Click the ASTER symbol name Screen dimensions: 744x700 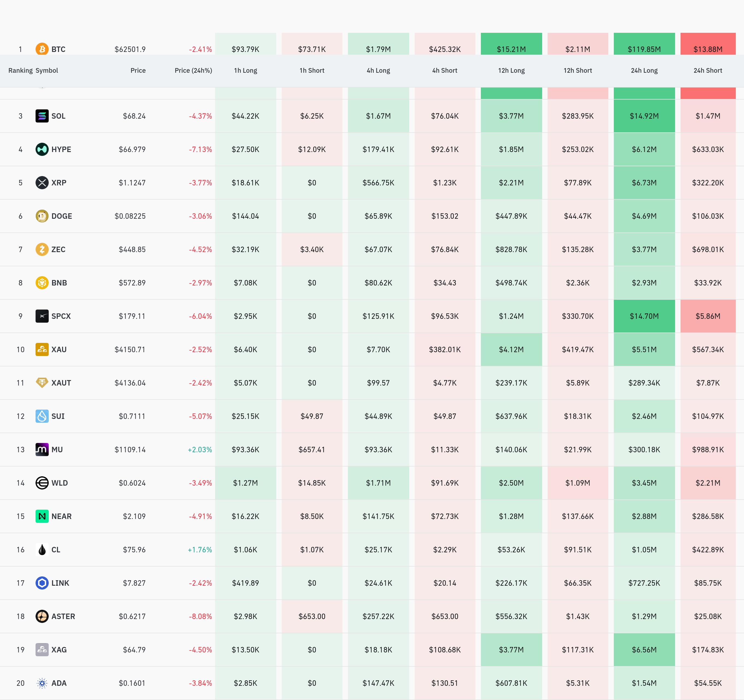[63, 616]
